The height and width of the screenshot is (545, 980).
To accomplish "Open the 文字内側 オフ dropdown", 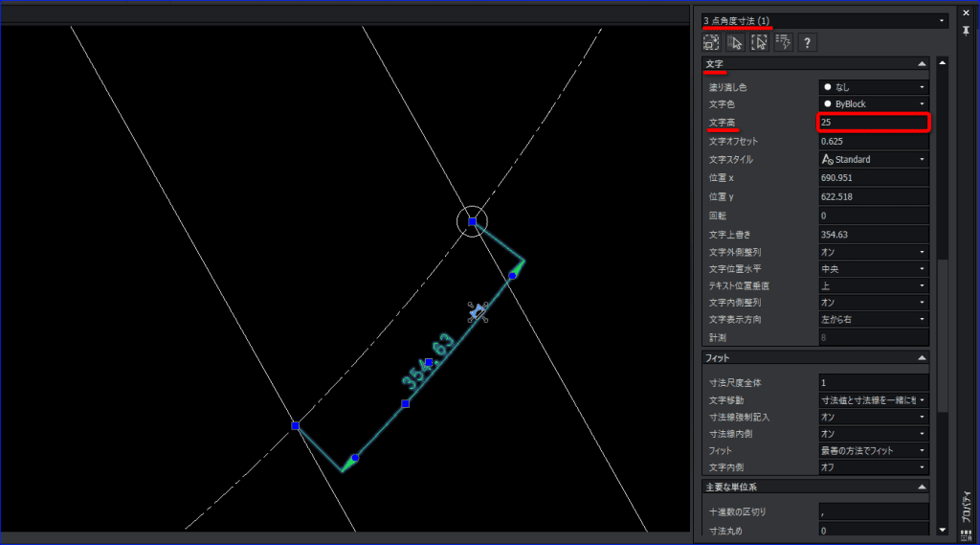I will [x=874, y=467].
